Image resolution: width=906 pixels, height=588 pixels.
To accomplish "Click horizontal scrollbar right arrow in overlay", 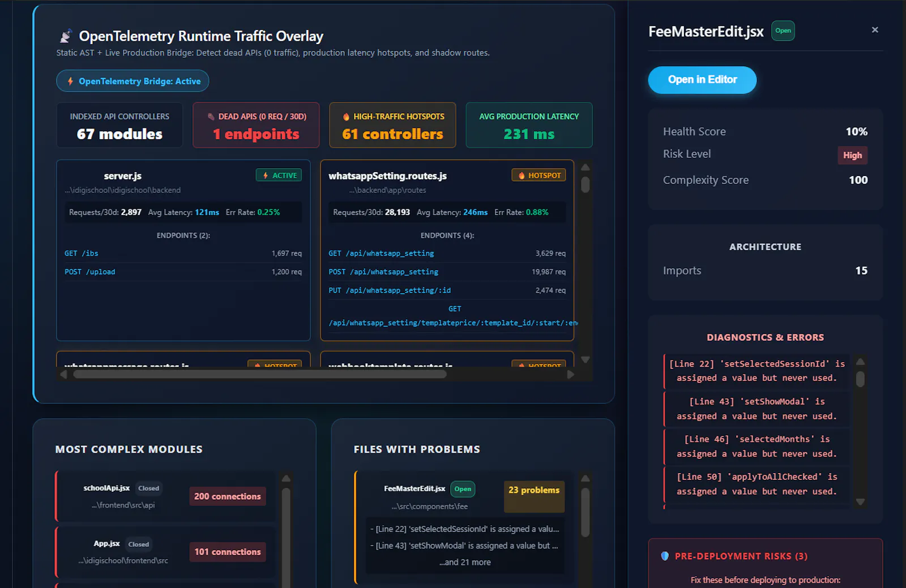I will pos(571,374).
